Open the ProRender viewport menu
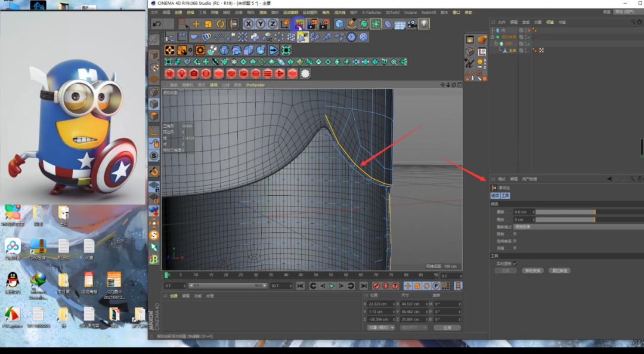 pyautogui.click(x=255, y=85)
